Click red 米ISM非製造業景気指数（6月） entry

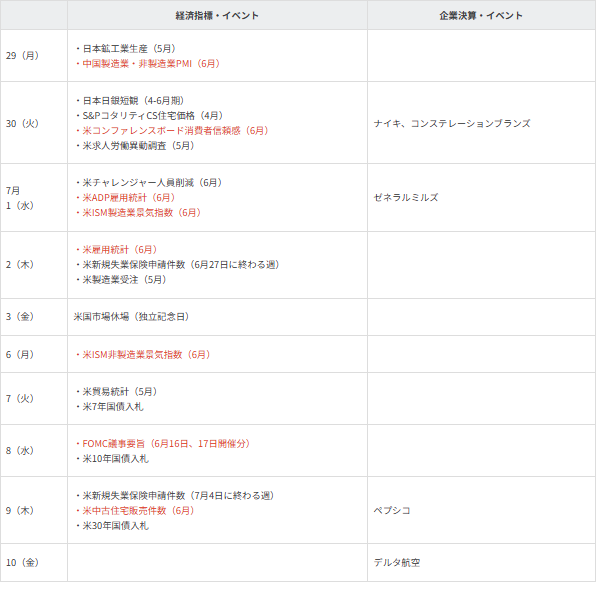(x=143, y=355)
